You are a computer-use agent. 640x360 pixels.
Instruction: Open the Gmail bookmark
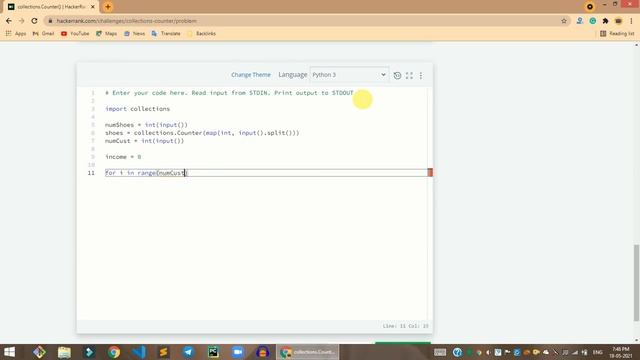pos(43,33)
